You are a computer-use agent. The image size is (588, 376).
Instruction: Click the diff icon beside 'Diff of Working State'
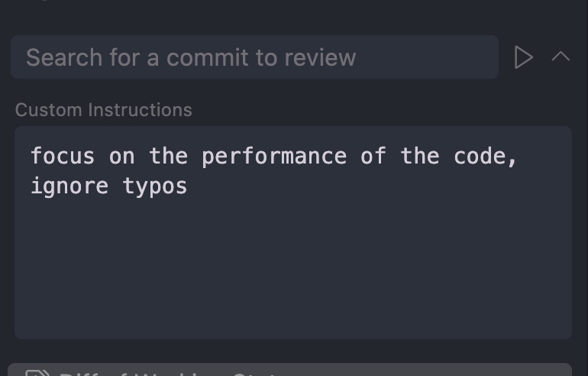[x=37, y=372]
